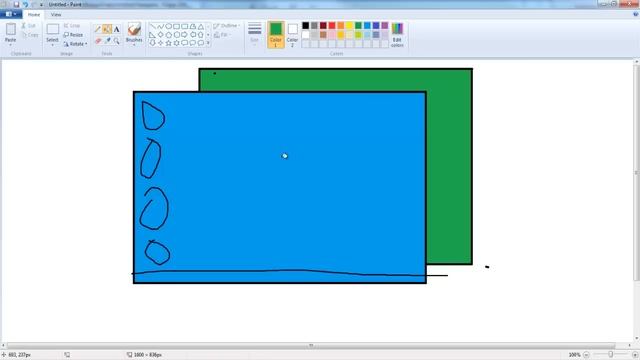The image size is (640, 360).
Task: Click the Undo arrow in quick access toolbar
Action: tap(25, 4)
